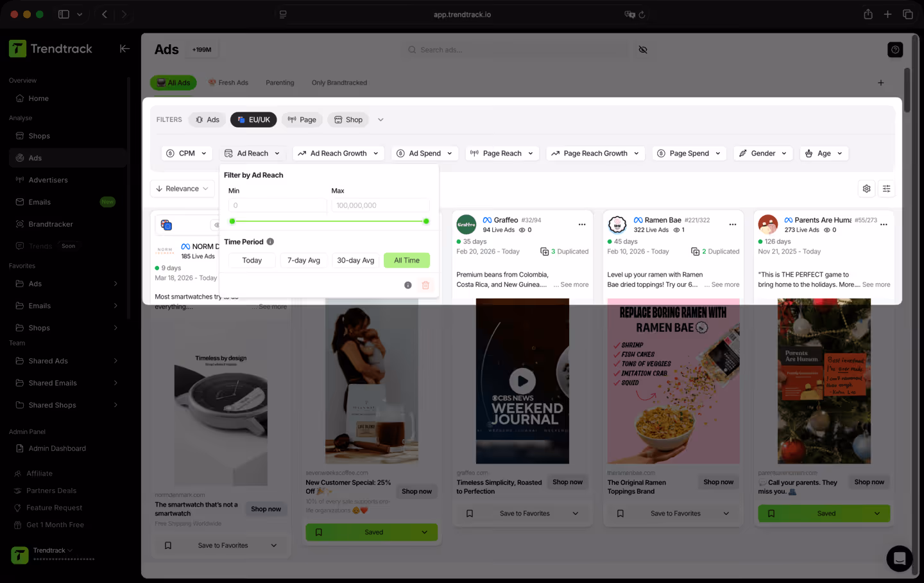
Task: Open the help question-mark icon
Action: click(895, 49)
